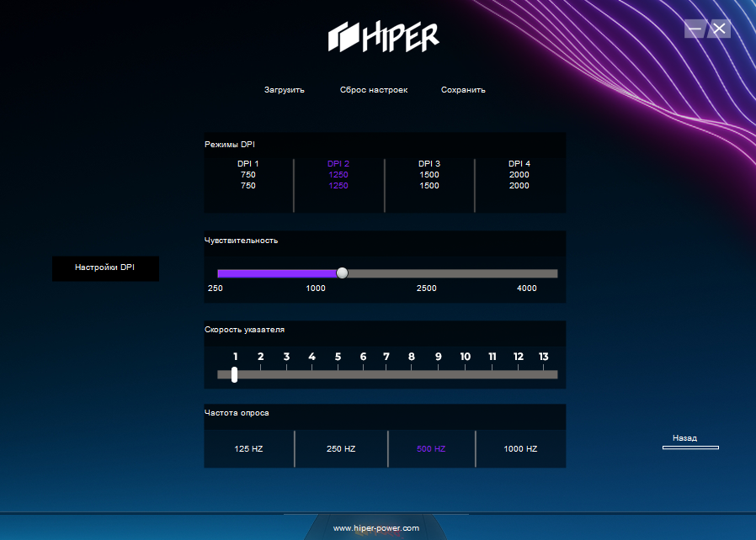This screenshot has width=756, height=540.
Task: Minimize the HIPER window
Action: point(695,29)
